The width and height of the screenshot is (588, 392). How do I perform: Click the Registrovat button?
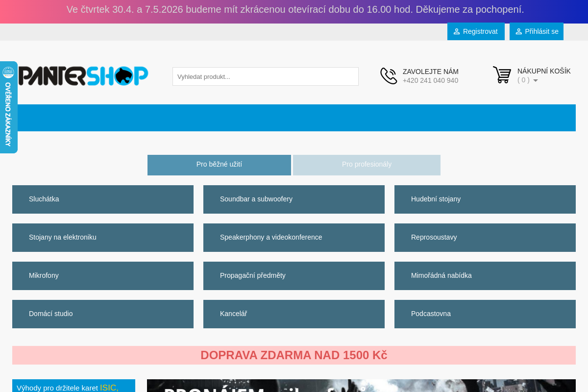(x=475, y=31)
